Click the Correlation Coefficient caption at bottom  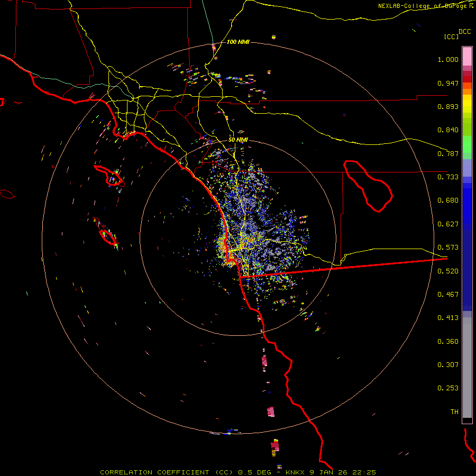tap(238, 472)
